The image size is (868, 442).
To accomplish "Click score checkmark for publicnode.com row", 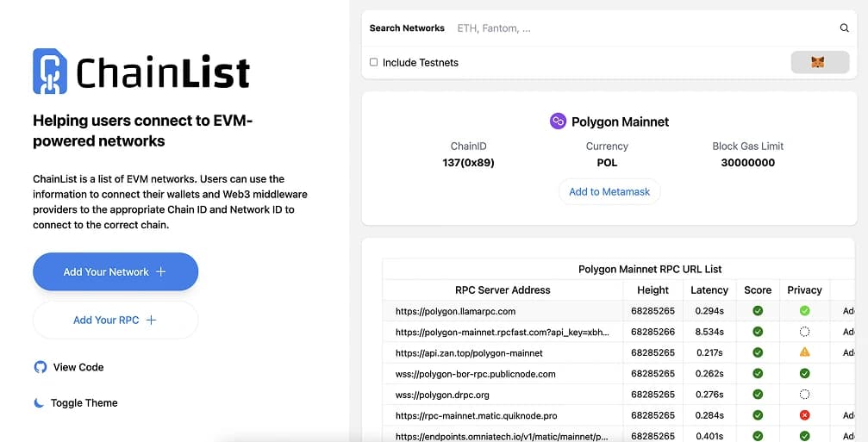I will [758, 373].
